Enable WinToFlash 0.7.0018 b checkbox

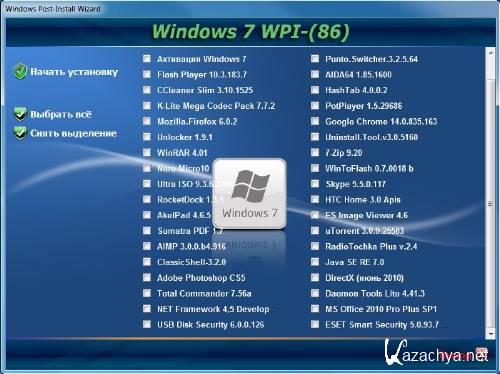point(315,168)
